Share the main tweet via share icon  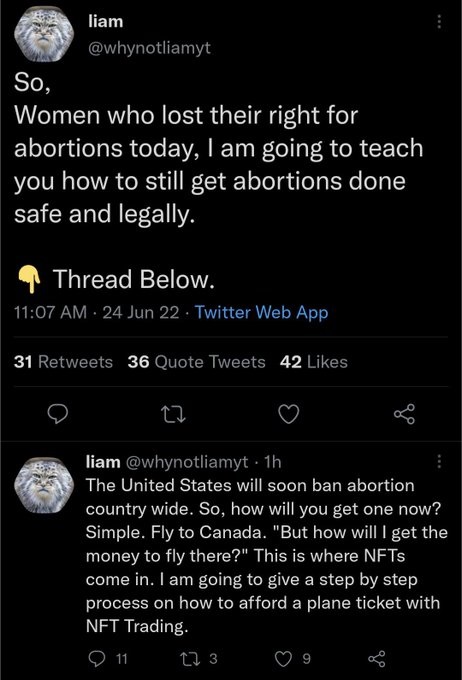[404, 414]
